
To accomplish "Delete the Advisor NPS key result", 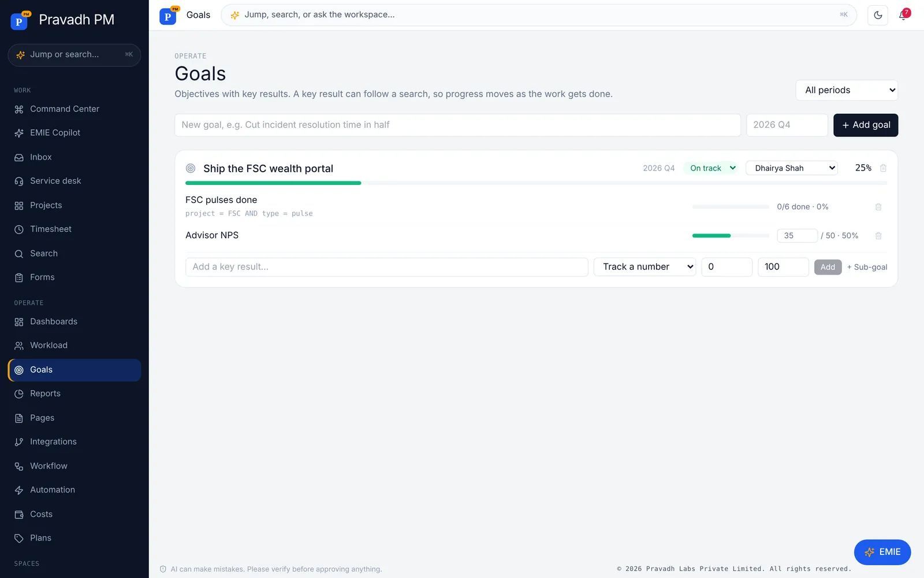I will coord(878,236).
